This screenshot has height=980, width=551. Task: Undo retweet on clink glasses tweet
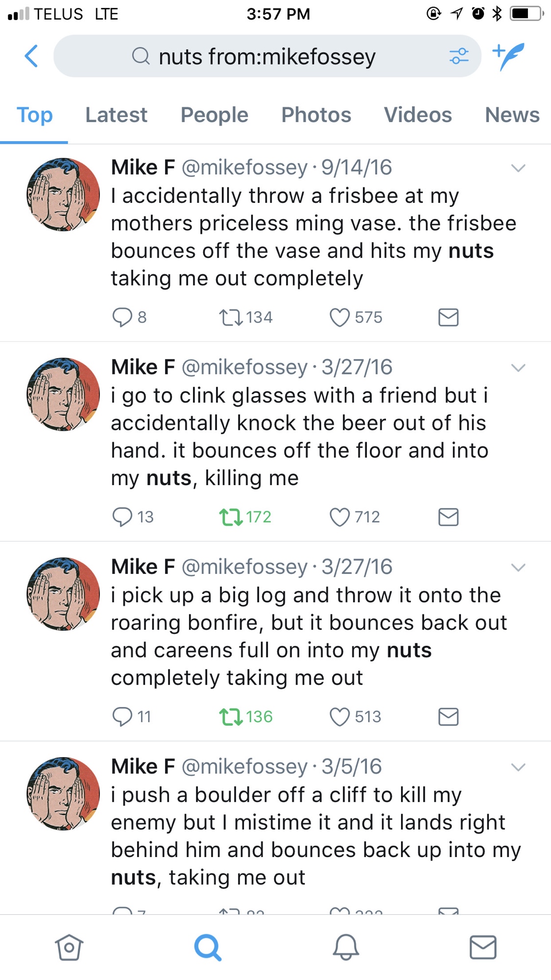(x=230, y=517)
